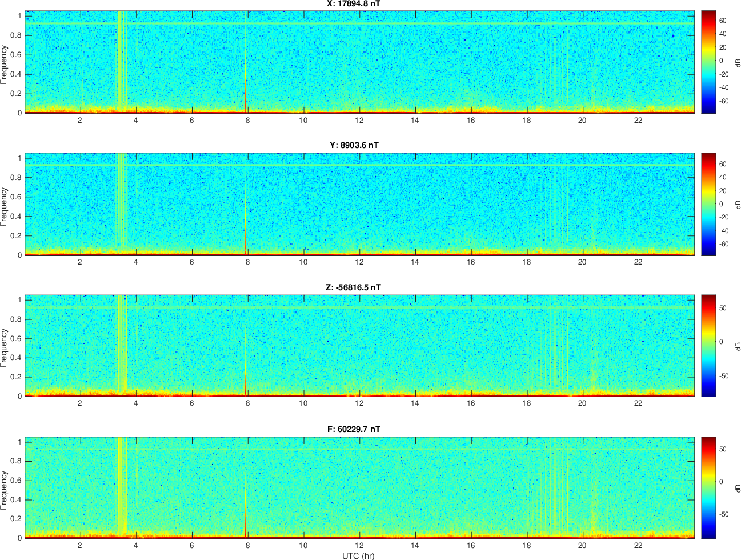Click the spike near 8 hr in Z spectrogram
This screenshot has height=560, width=741.
pyautogui.click(x=246, y=380)
